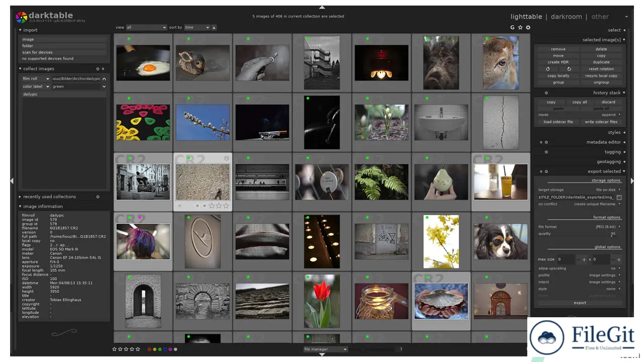
Task: Toggle grouping with the G icon
Action: pyautogui.click(x=512, y=27)
